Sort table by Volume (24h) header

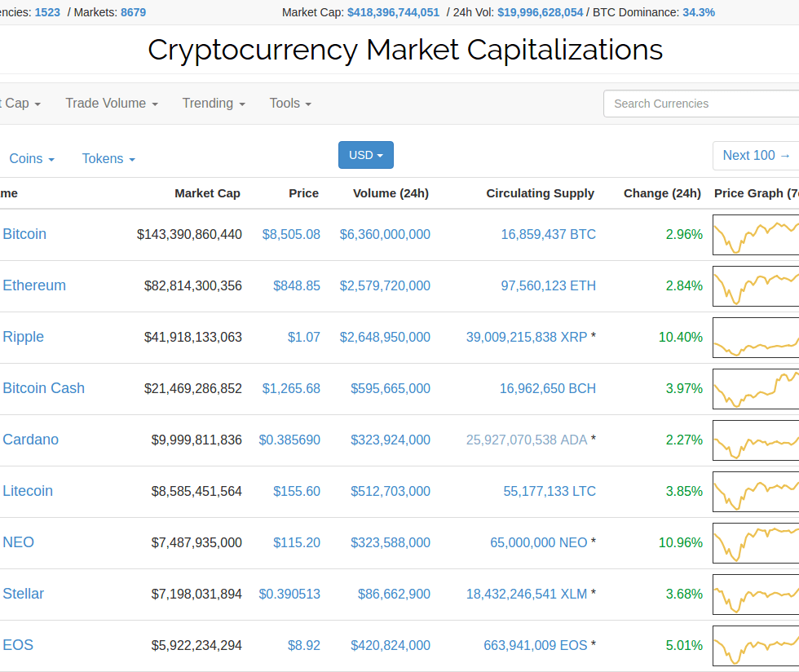391,193
